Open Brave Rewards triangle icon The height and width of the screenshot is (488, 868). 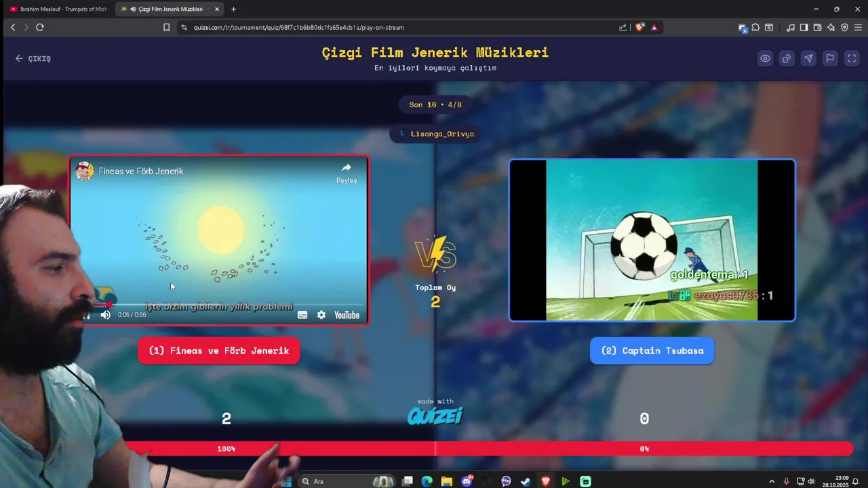click(x=654, y=27)
